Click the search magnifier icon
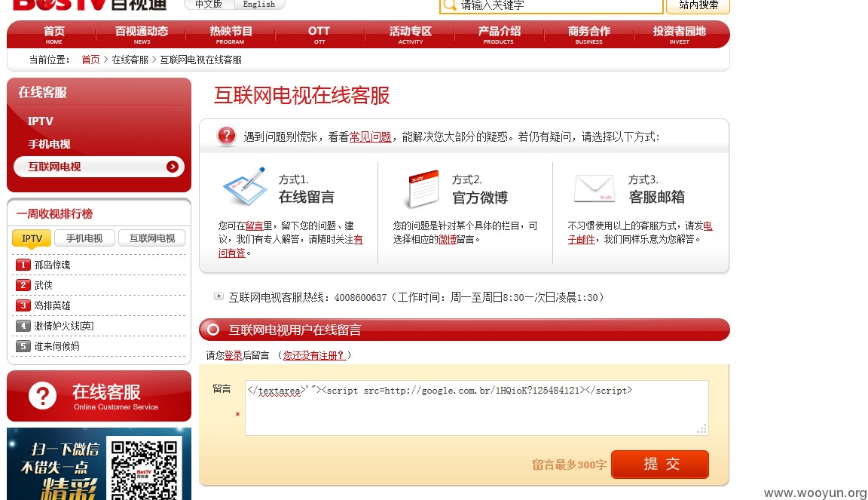Image resolution: width=868 pixels, height=500 pixels. tap(450, 5)
